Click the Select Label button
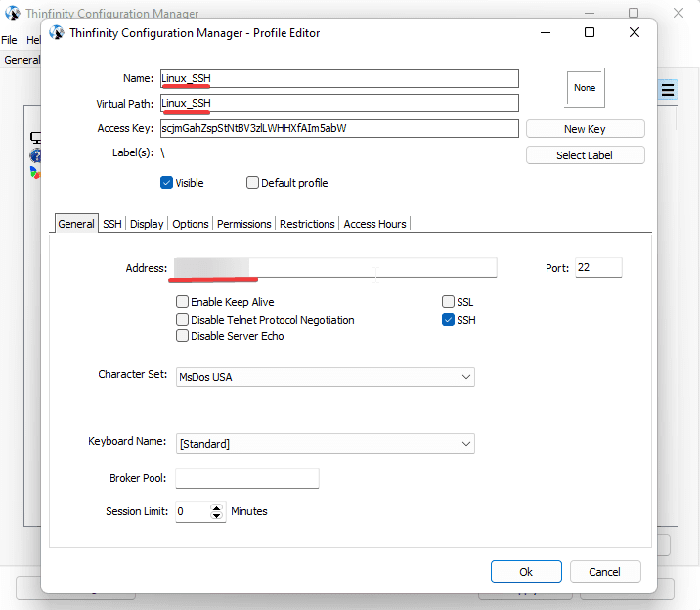 pos(585,155)
